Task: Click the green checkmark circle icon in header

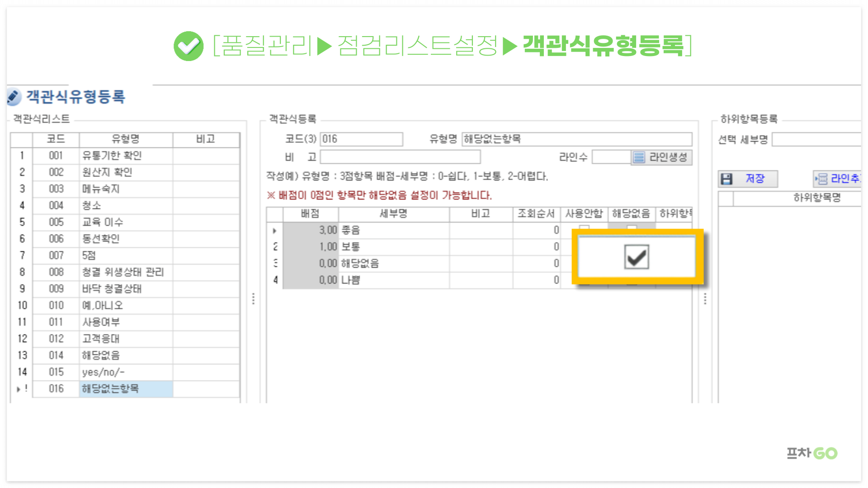Action: coord(189,46)
